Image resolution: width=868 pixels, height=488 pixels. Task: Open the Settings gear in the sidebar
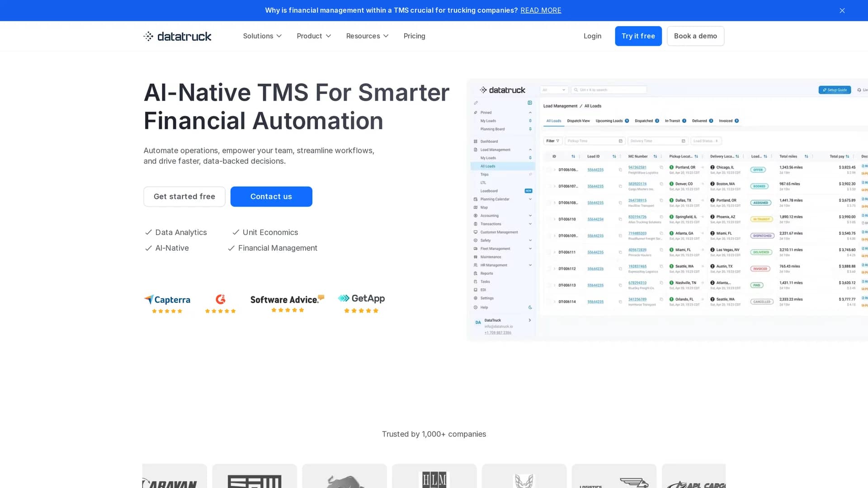tap(476, 298)
